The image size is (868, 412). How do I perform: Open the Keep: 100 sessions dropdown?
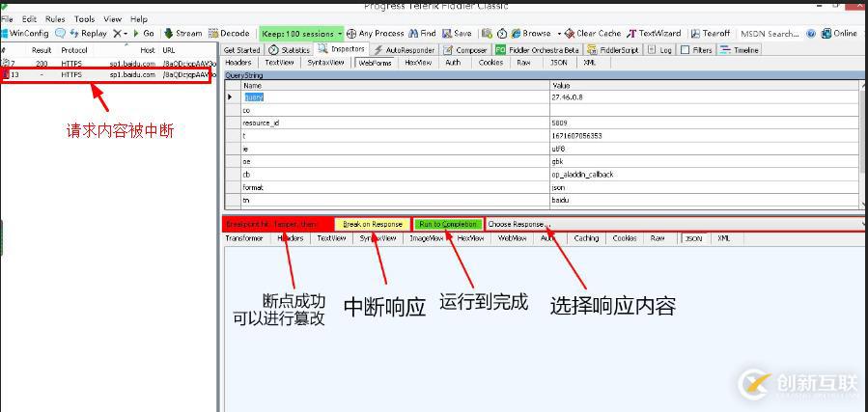coord(301,34)
